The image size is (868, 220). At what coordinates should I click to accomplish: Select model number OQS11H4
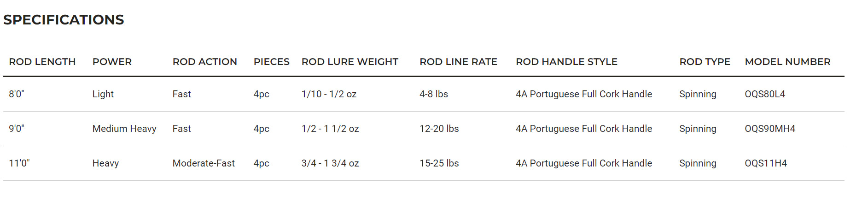coord(766,163)
